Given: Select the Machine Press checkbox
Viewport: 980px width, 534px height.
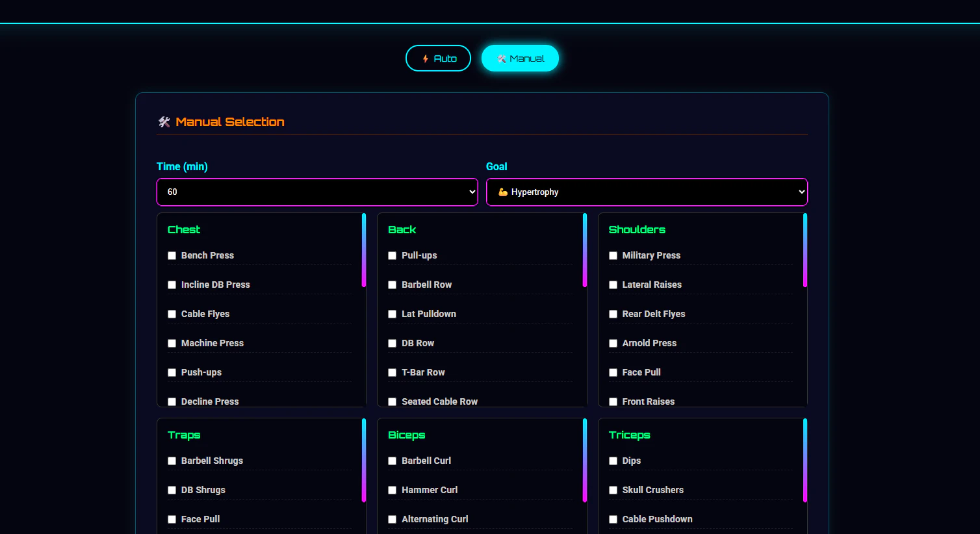Looking at the screenshot, I should pyautogui.click(x=172, y=344).
